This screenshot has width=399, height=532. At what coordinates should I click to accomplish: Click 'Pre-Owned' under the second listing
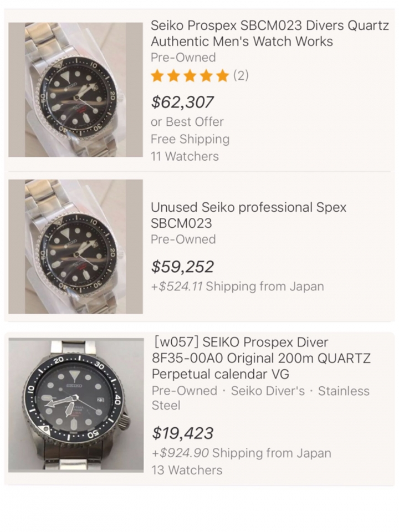(x=183, y=239)
